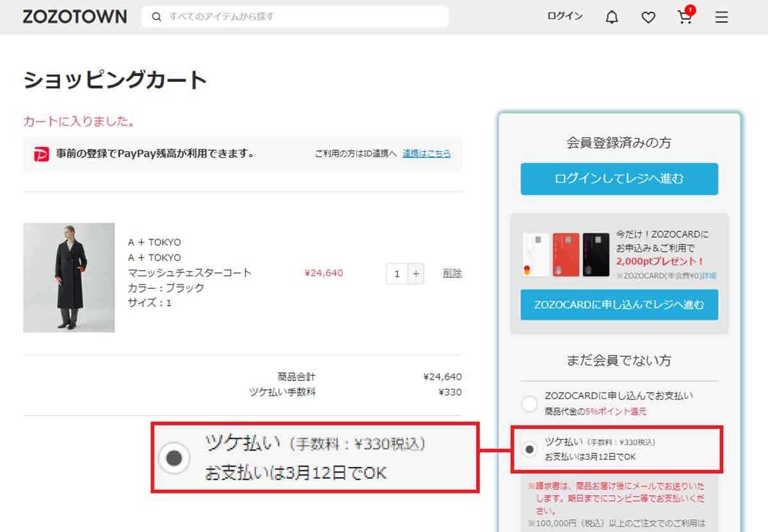Click the ツケ払い手数料 ¥330 value
Screen dimensions: 768x532
point(450,392)
